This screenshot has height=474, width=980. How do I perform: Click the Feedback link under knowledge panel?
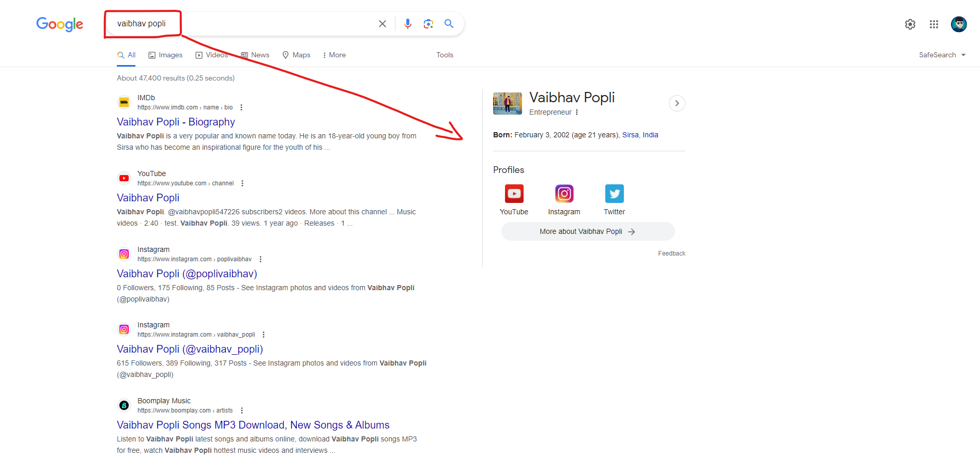point(671,254)
